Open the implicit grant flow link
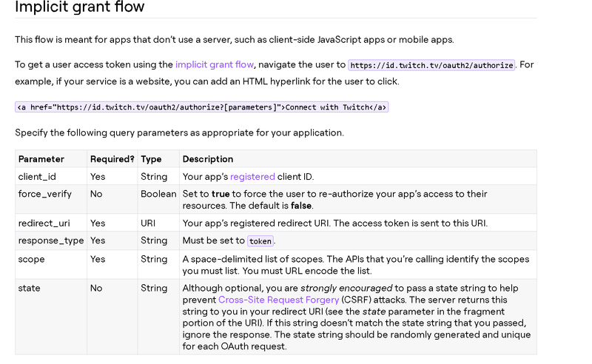Screen dimensions: 592x364 (x=215, y=65)
